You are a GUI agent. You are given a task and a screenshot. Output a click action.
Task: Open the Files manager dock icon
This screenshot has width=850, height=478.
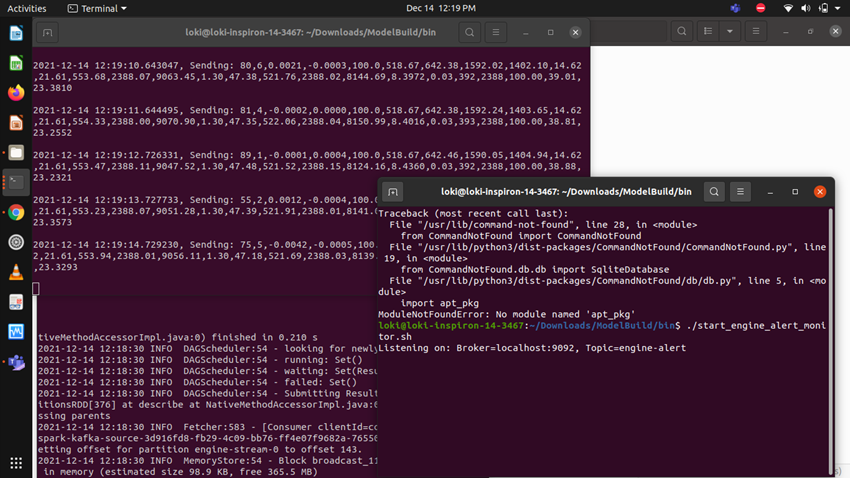coord(16,153)
